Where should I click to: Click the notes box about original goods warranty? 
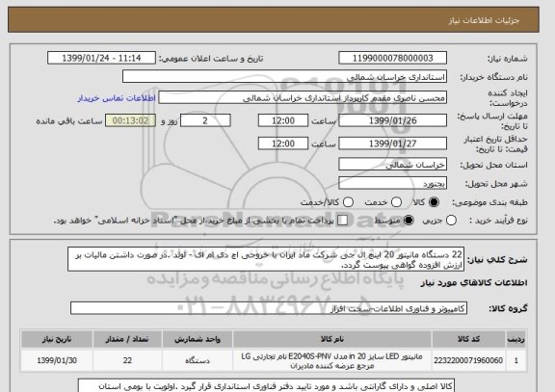[266, 385]
